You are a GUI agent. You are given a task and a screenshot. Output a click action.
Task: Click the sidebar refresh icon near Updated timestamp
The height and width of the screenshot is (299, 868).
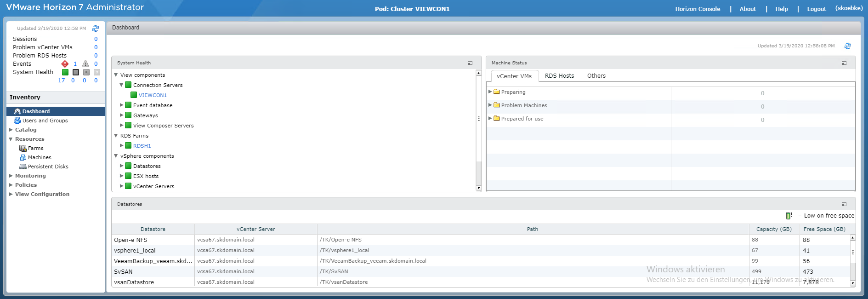coord(96,29)
